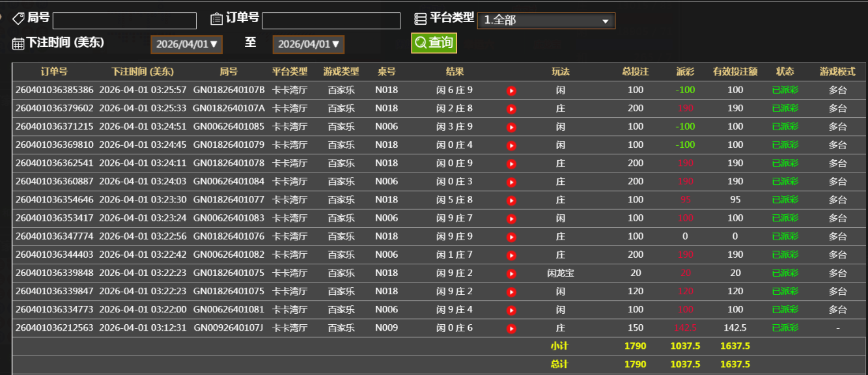Play replay for round GN01826401079

click(x=511, y=145)
